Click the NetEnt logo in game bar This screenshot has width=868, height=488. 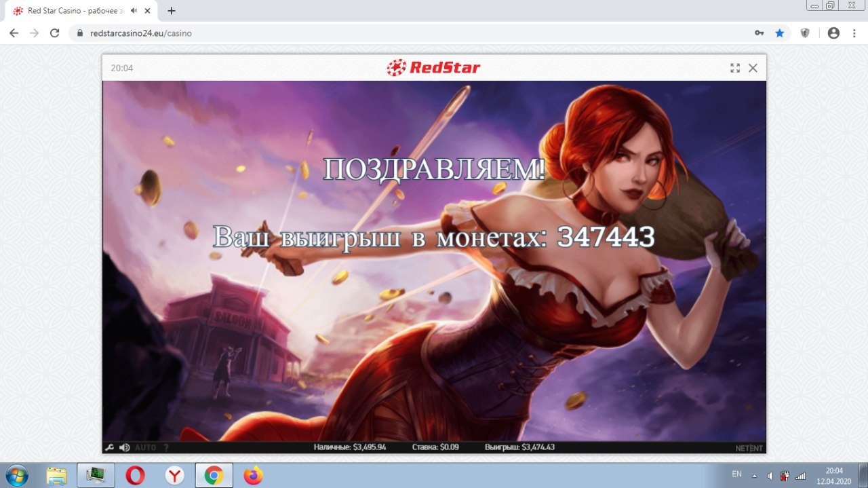click(x=749, y=448)
